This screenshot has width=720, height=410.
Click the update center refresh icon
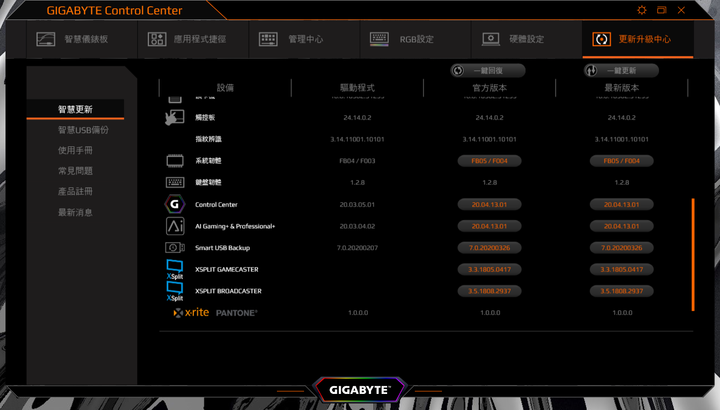coord(602,39)
